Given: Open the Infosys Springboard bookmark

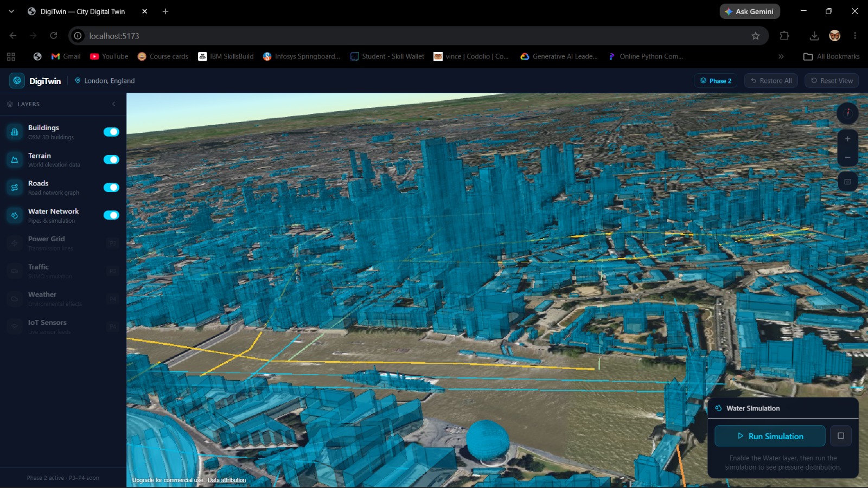Looking at the screenshot, I should (302, 56).
